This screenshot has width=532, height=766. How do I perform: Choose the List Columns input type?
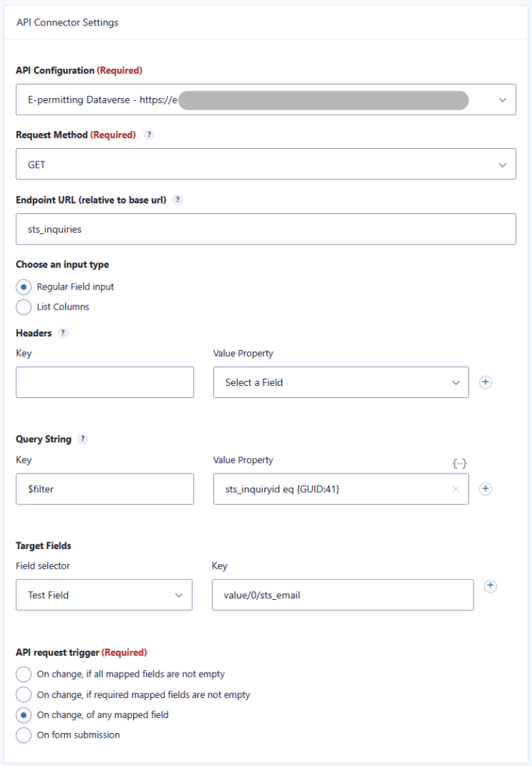point(23,307)
